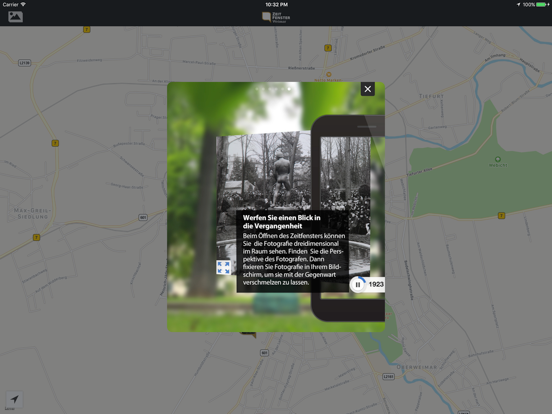Open the photo gallery icon in top bar
Image resolution: width=552 pixels, height=414 pixels.
[x=15, y=17]
